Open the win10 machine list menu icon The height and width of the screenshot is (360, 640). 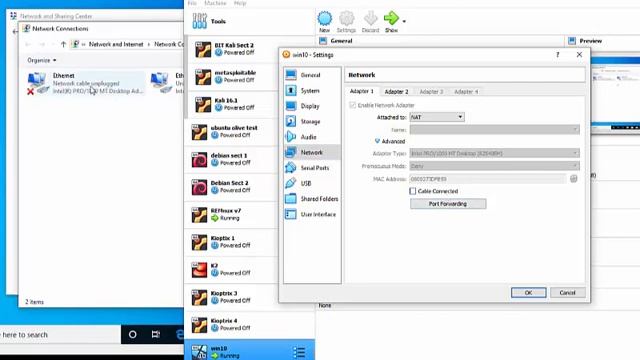point(299,352)
